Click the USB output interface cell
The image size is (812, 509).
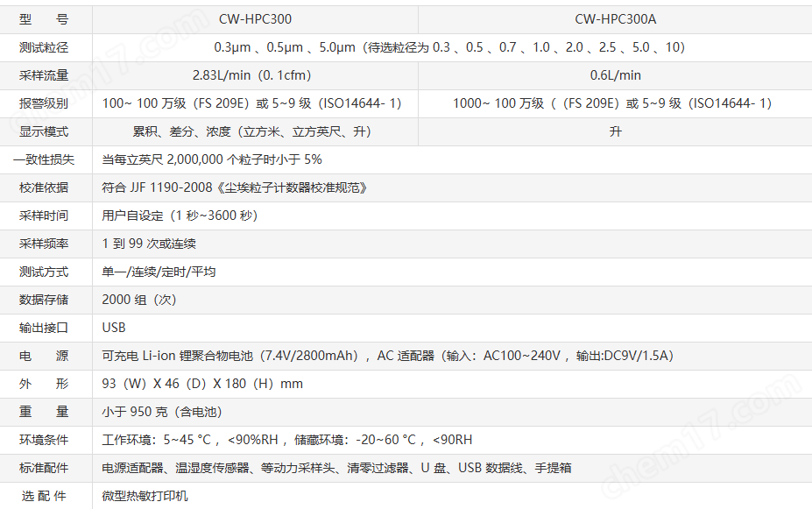coord(115,328)
